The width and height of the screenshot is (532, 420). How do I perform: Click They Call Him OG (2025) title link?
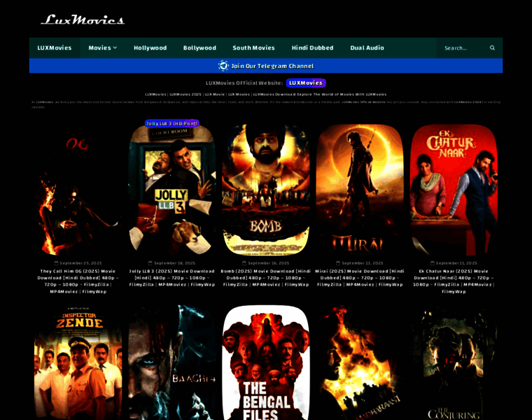78,281
